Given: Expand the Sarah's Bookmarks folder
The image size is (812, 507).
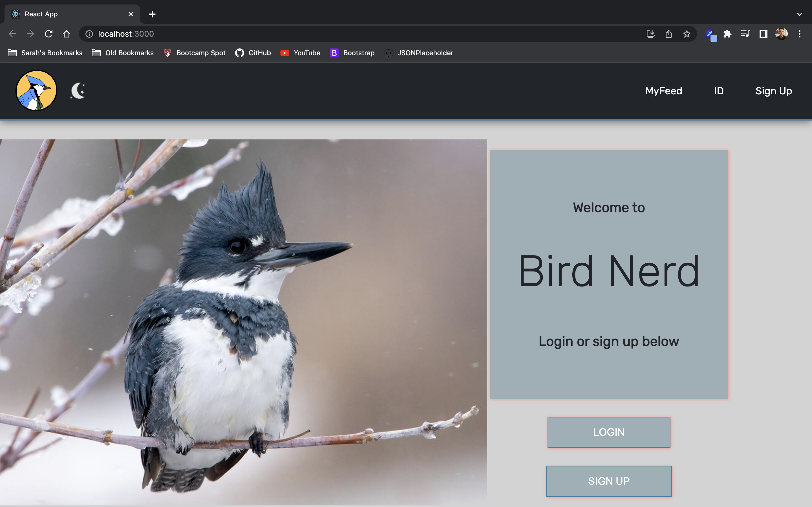Looking at the screenshot, I should [x=45, y=53].
